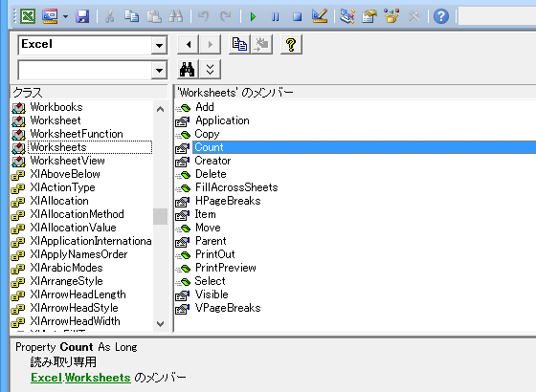536x392 pixels.
Task: Select the FillAcrossSheets member
Action: [236, 187]
